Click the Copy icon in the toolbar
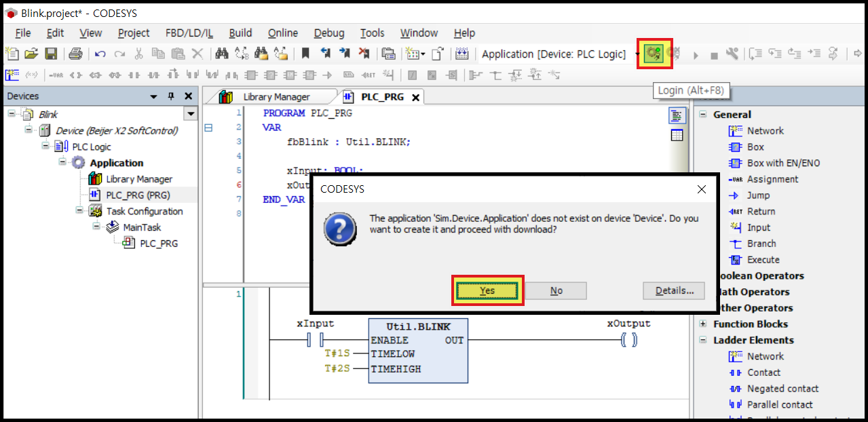The height and width of the screenshot is (422, 868). pyautogui.click(x=157, y=54)
